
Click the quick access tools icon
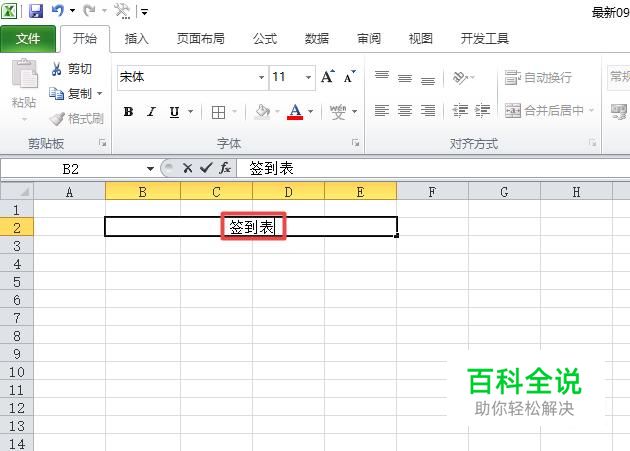[x=122, y=11]
